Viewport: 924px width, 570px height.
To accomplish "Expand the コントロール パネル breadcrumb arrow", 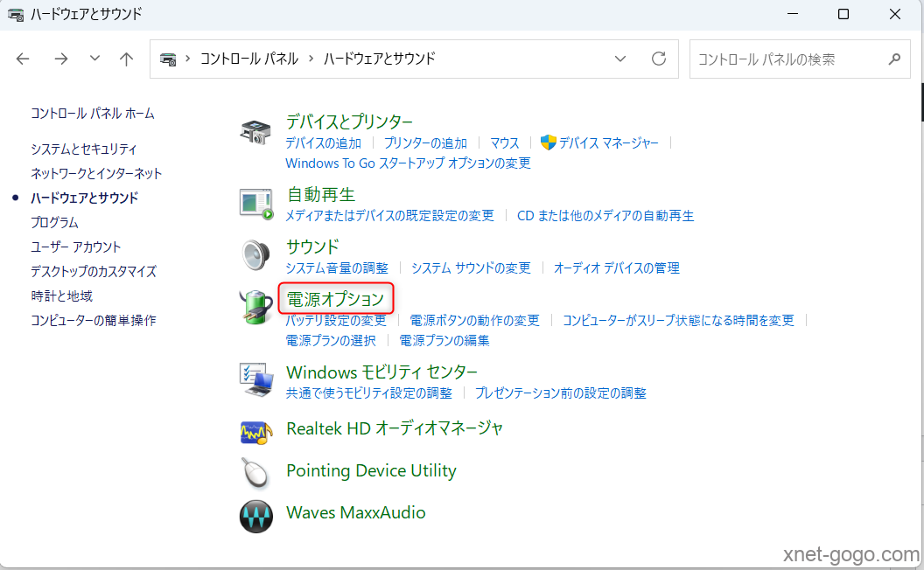I will pyautogui.click(x=309, y=59).
